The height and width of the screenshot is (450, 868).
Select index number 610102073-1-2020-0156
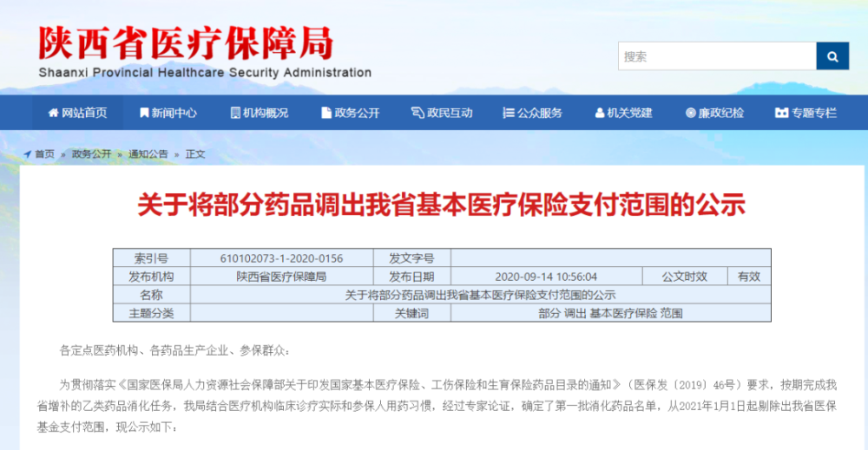coord(282,258)
